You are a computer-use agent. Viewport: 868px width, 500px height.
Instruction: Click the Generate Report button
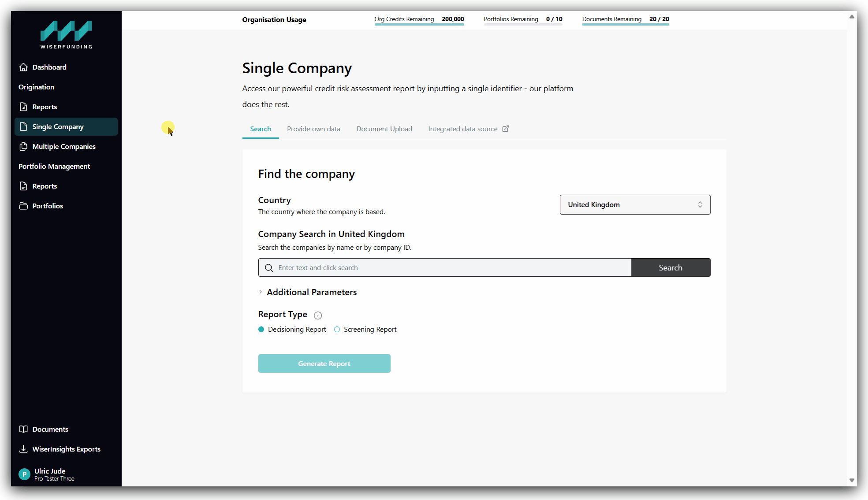tap(324, 363)
